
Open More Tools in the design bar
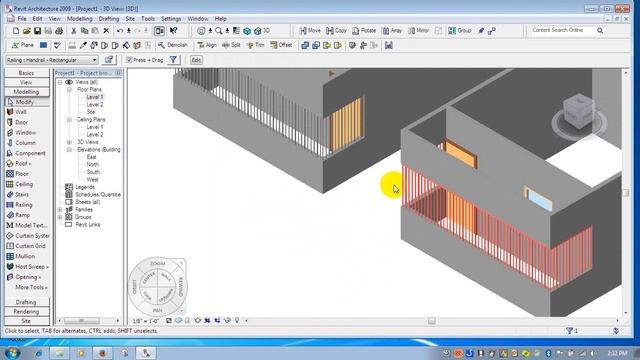[x=31, y=287]
